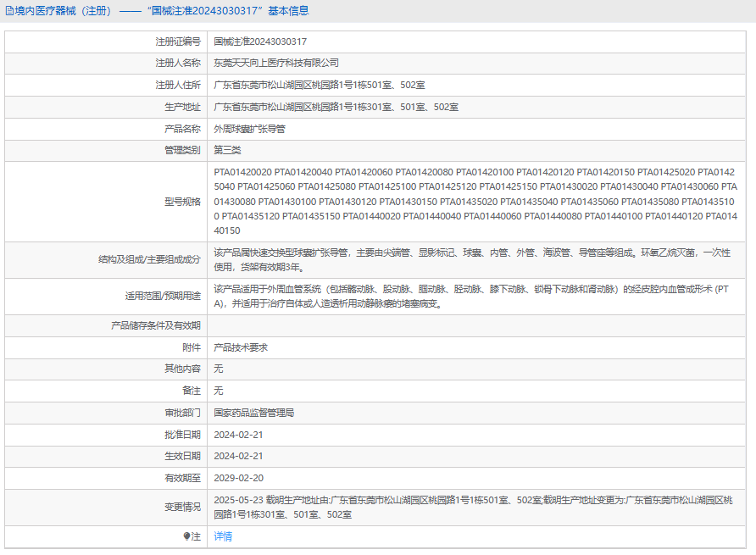Image resolution: width=756 pixels, height=555 pixels.
Task: Click the 注册人住所 address value
Action: (x=320, y=85)
